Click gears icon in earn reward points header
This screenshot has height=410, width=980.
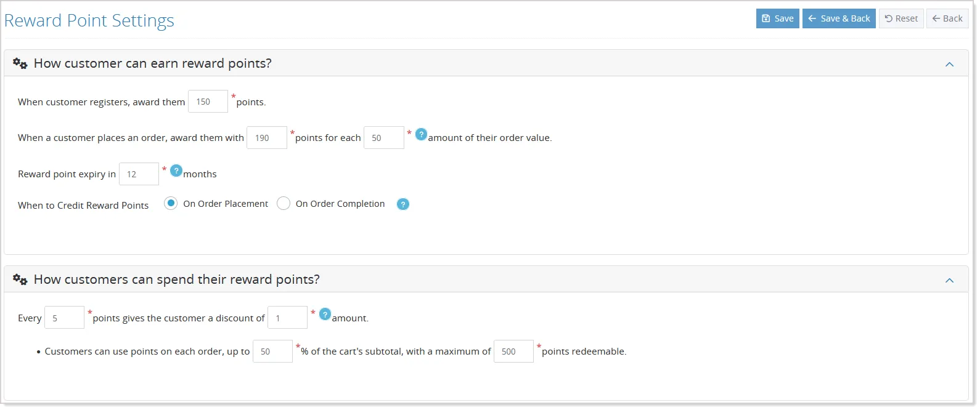20,63
